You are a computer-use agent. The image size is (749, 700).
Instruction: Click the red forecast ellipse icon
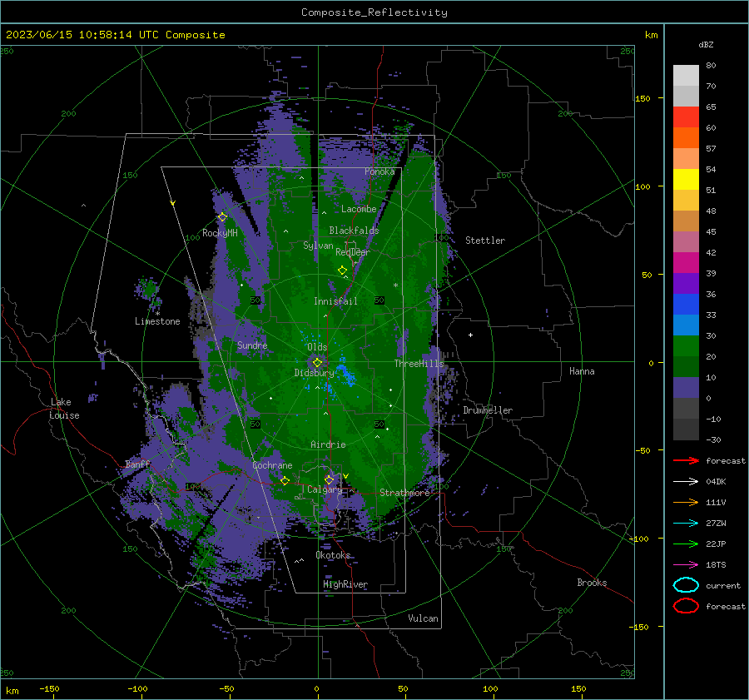[686, 606]
